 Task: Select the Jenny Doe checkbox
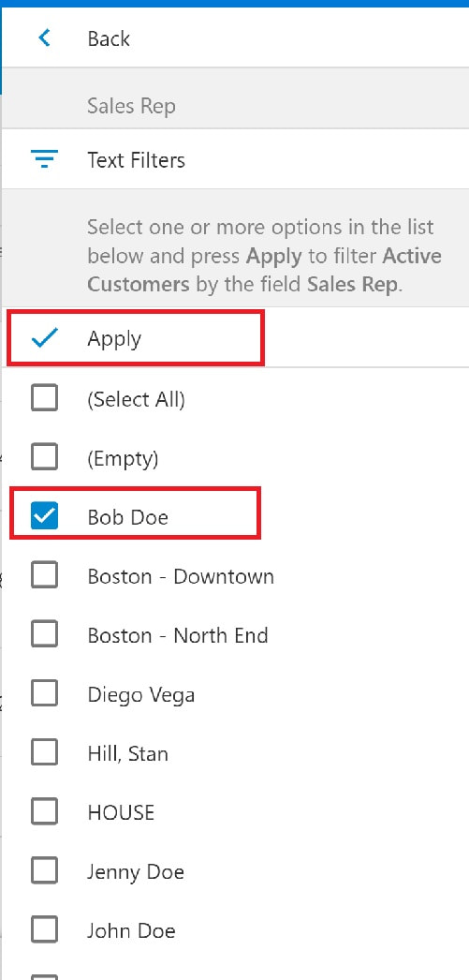point(44,870)
